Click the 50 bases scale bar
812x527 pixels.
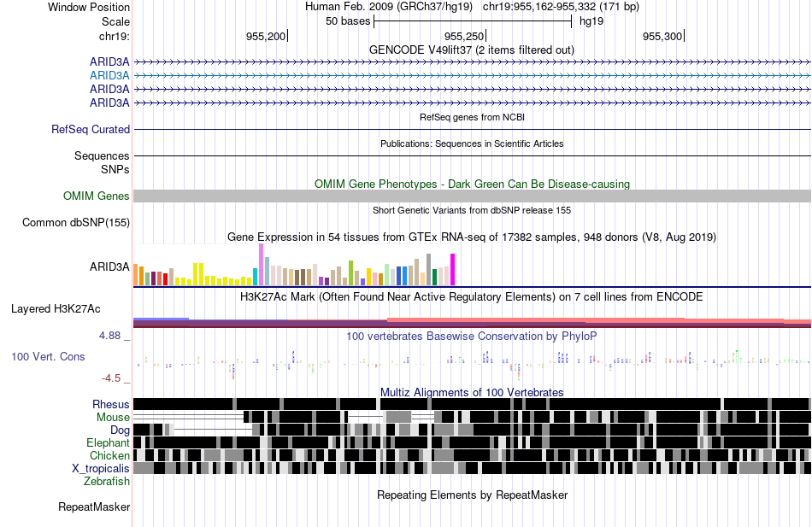click(473, 21)
